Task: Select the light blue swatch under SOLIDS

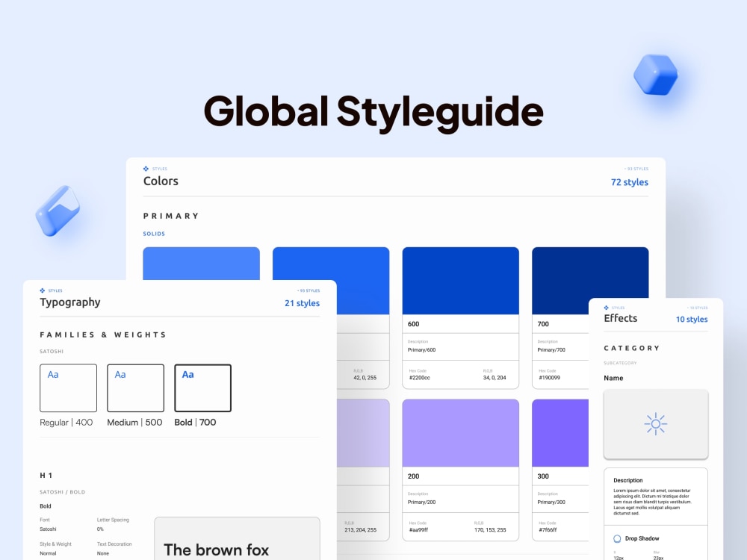Action: (201, 264)
